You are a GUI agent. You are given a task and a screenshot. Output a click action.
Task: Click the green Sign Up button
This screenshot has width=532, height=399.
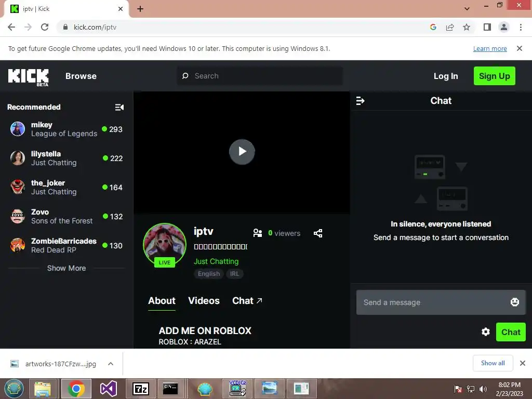coord(495,76)
